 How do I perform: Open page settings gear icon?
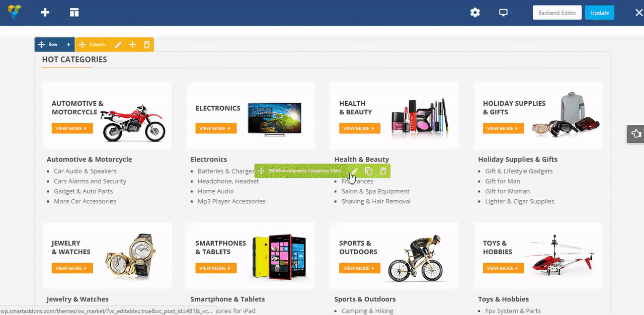[475, 13]
